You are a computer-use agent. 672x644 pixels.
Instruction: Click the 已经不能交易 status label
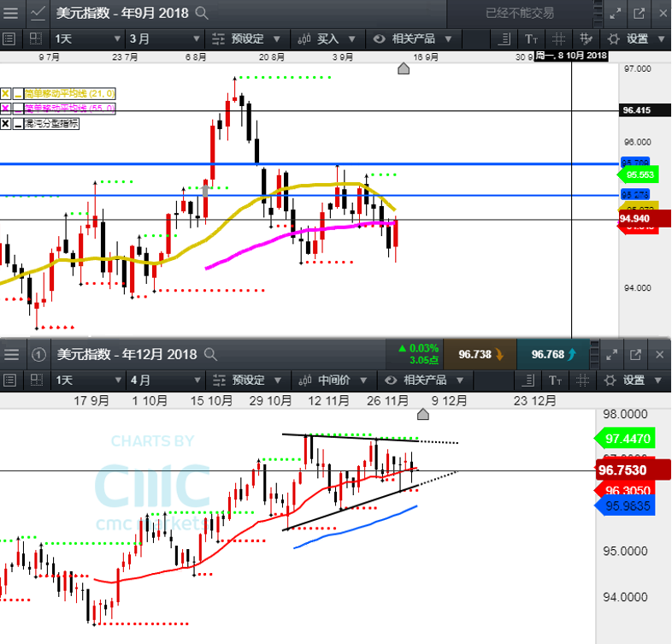520,14
